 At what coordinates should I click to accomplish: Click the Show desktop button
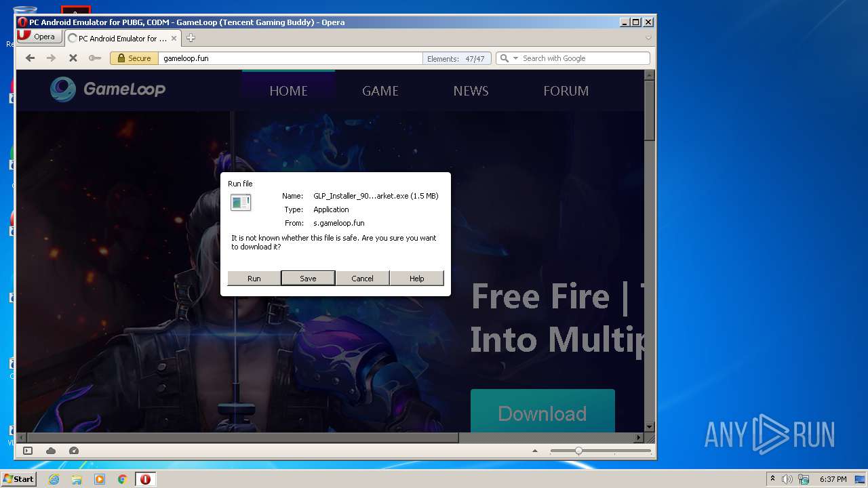coord(861,479)
